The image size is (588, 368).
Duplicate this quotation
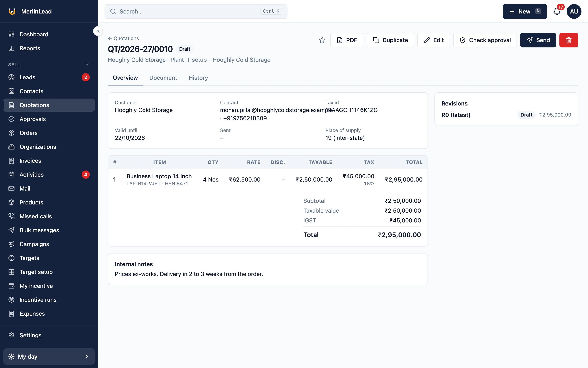tap(390, 40)
